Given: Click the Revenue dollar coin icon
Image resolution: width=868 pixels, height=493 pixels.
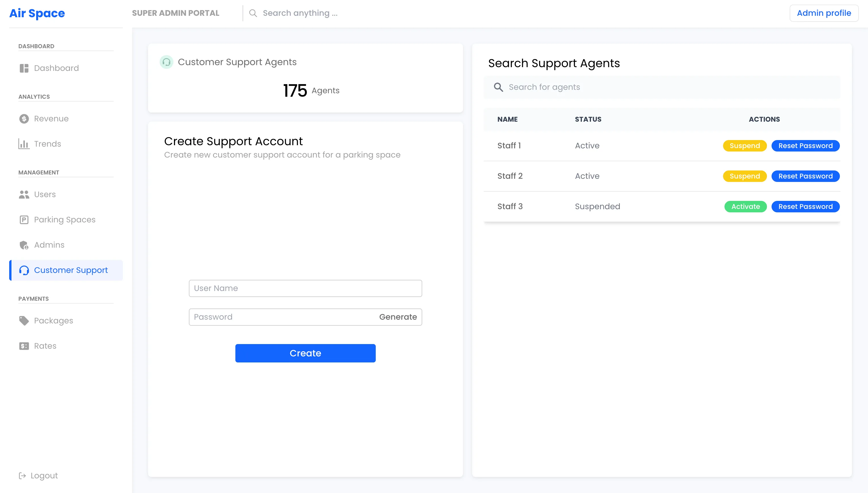Looking at the screenshot, I should point(24,119).
